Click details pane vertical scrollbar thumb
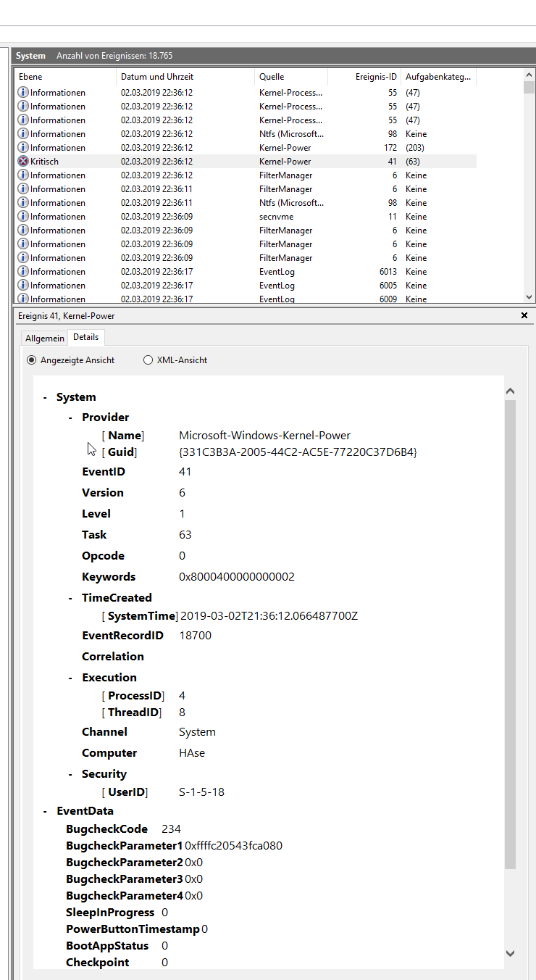This screenshot has height=980, width=536. 510,634
